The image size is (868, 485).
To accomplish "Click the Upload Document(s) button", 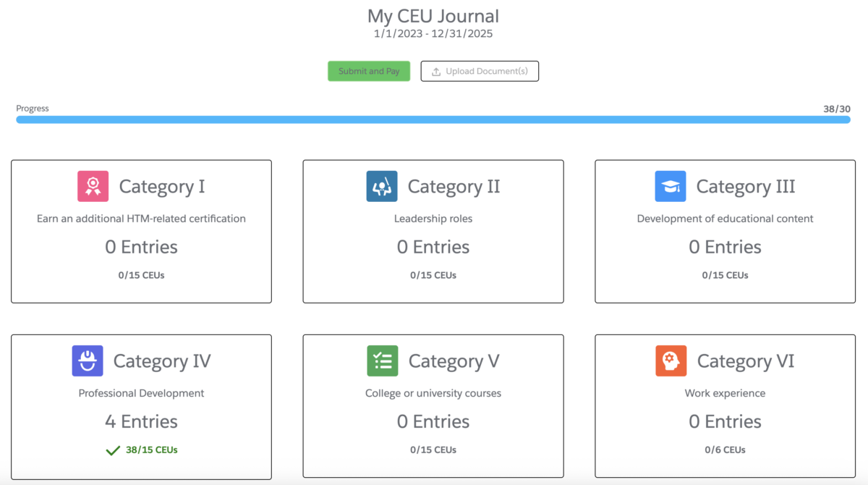I will (480, 71).
